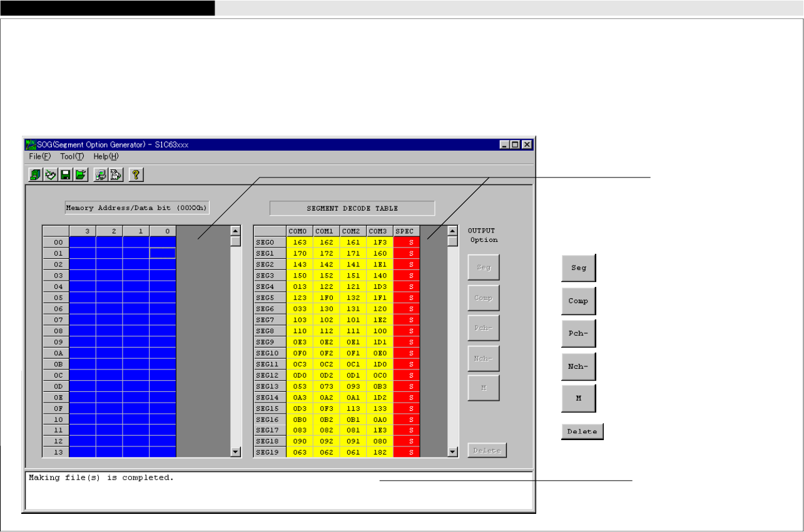Open the Help menu
The width and height of the screenshot is (804, 532).
(106, 156)
